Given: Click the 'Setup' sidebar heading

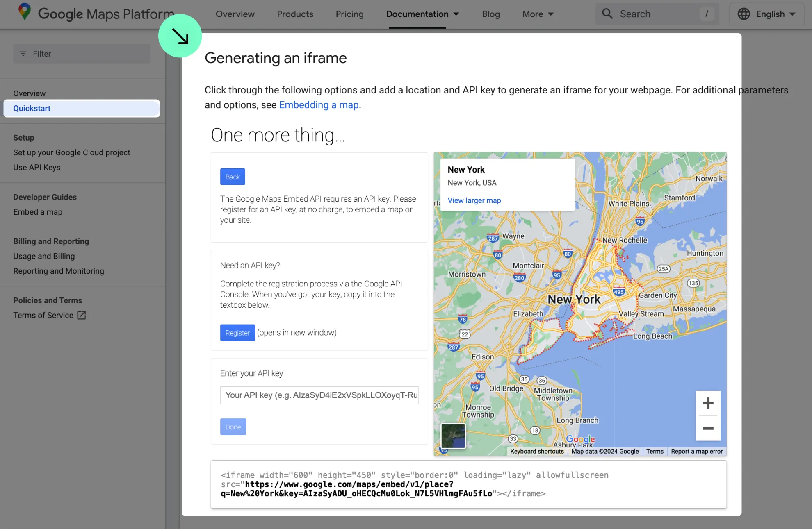Looking at the screenshot, I should click(23, 138).
